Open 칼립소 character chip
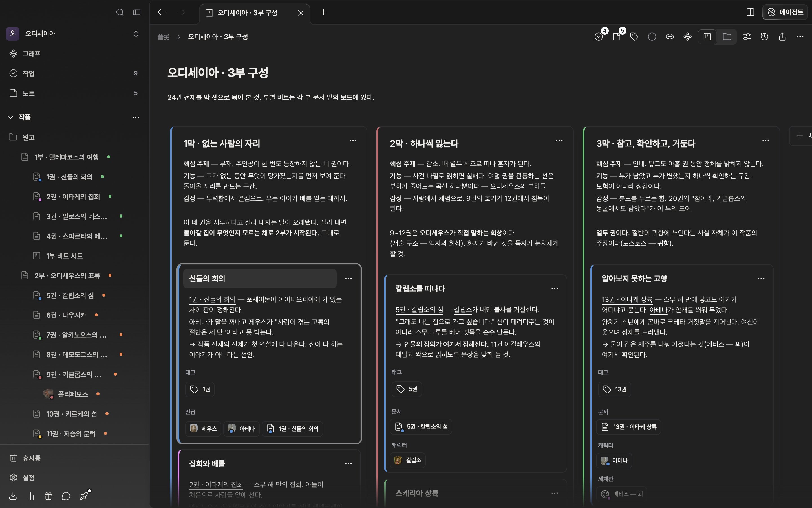Screen dimensions: 812x508 tap(408, 460)
